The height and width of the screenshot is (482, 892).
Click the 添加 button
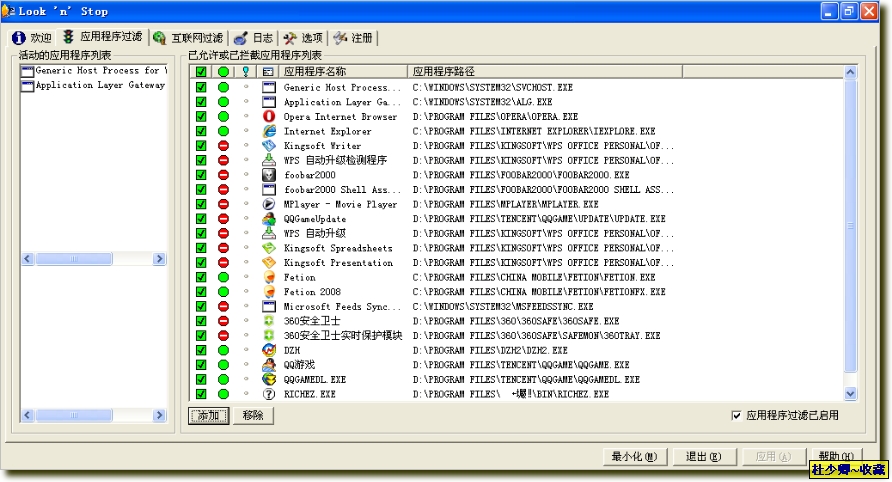(208, 416)
